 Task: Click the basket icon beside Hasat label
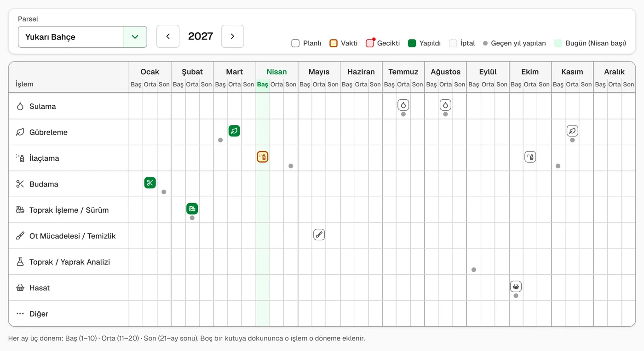pyautogui.click(x=20, y=288)
